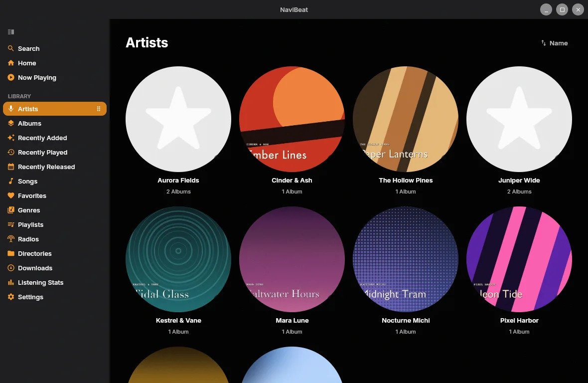Viewport: 588px width, 383px height.
Task: Open Favorites in sidebar
Action: pos(55,195)
